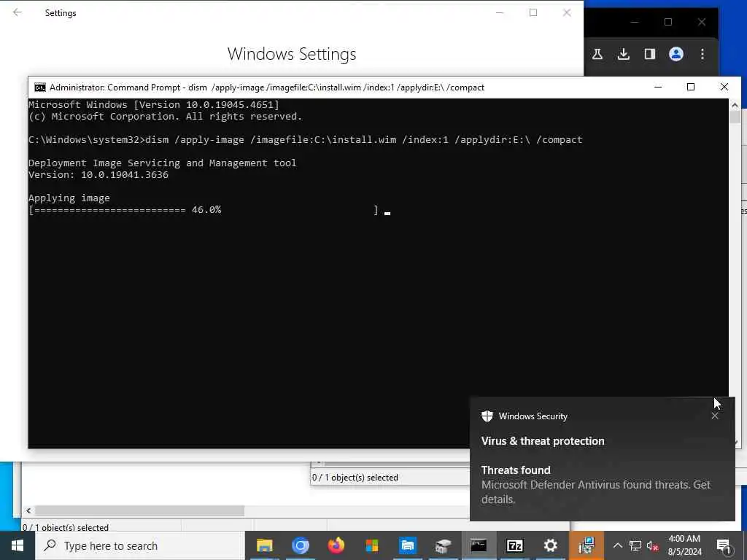Click the muted volume tray icon
This screenshot has height=560, width=747.
(653, 546)
